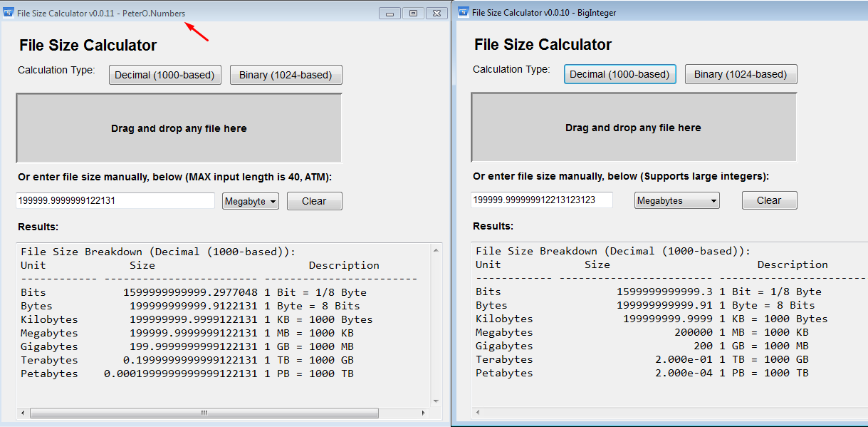
Task: Open the Megabytes unit dropdown in the BigInteger window
Action: coord(676,200)
